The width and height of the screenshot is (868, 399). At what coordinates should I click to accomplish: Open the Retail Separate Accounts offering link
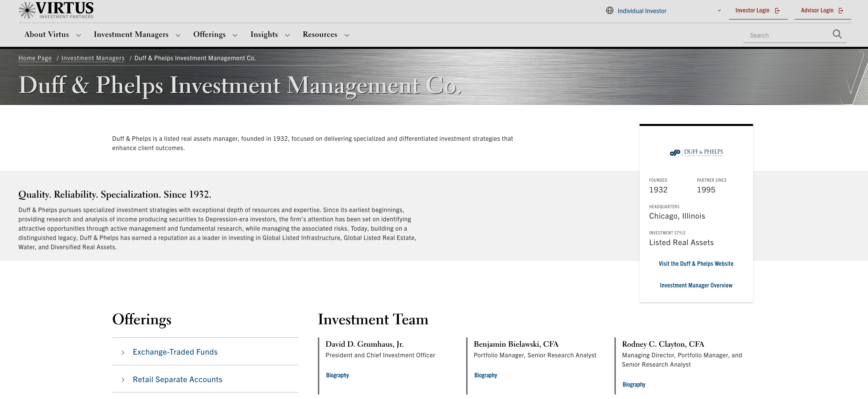pos(178,379)
